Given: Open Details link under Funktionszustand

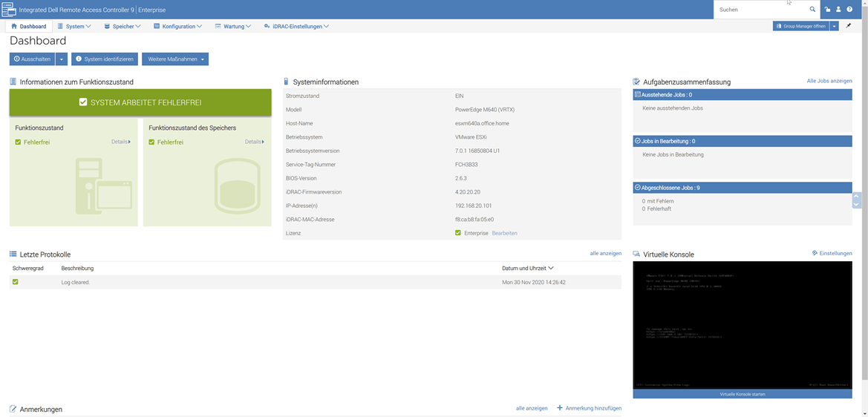Looking at the screenshot, I should (x=121, y=142).
